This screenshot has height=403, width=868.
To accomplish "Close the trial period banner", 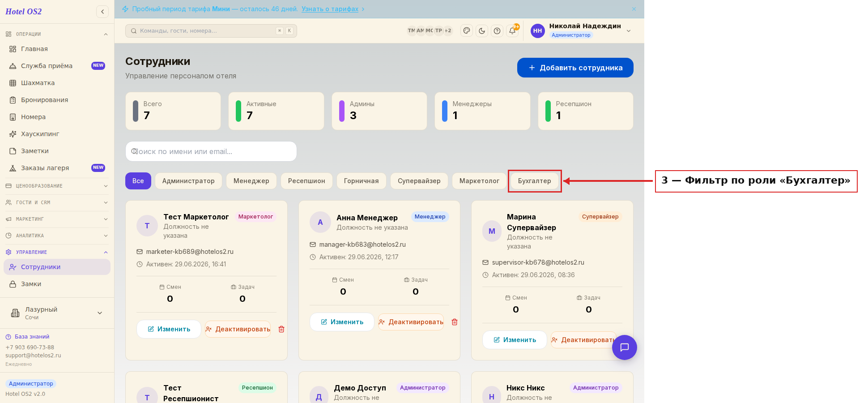I will [634, 9].
